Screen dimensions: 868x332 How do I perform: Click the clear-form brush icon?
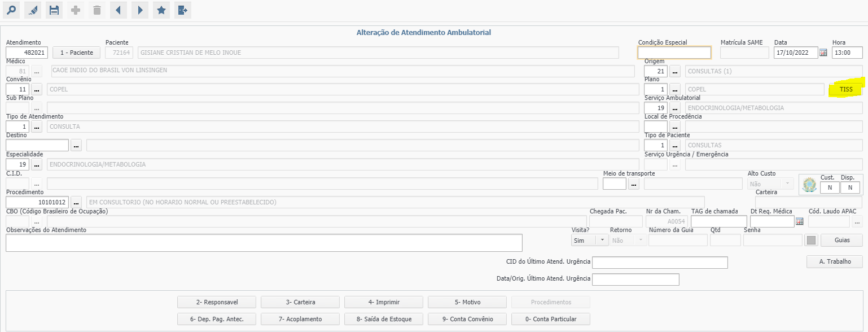coord(33,10)
